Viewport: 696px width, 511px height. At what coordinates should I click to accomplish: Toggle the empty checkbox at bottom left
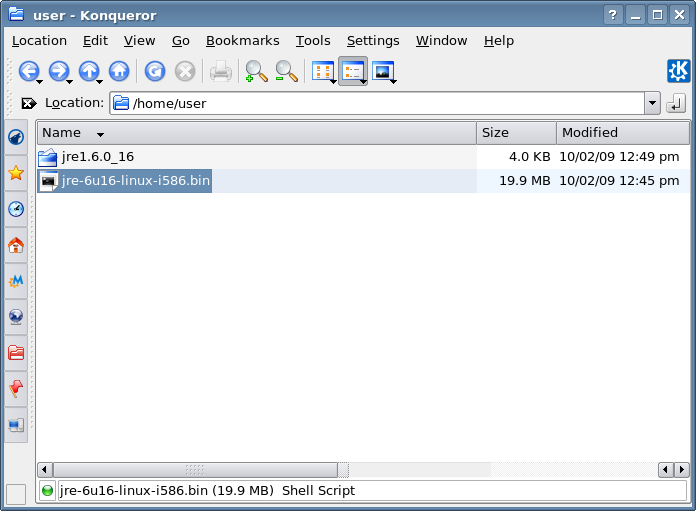click(x=16, y=494)
